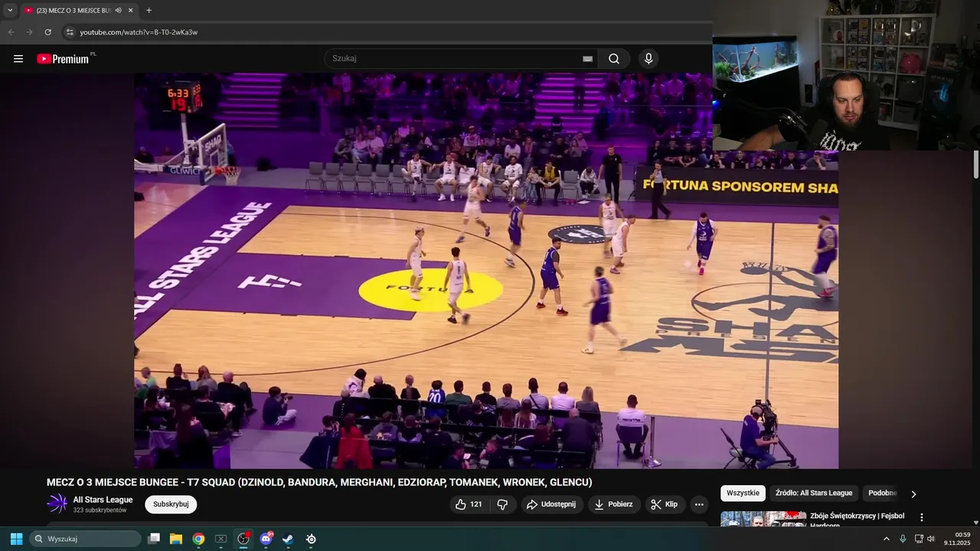Expand hidden system tray icons chevron
Screen dimensions: 980x551
coord(887,539)
